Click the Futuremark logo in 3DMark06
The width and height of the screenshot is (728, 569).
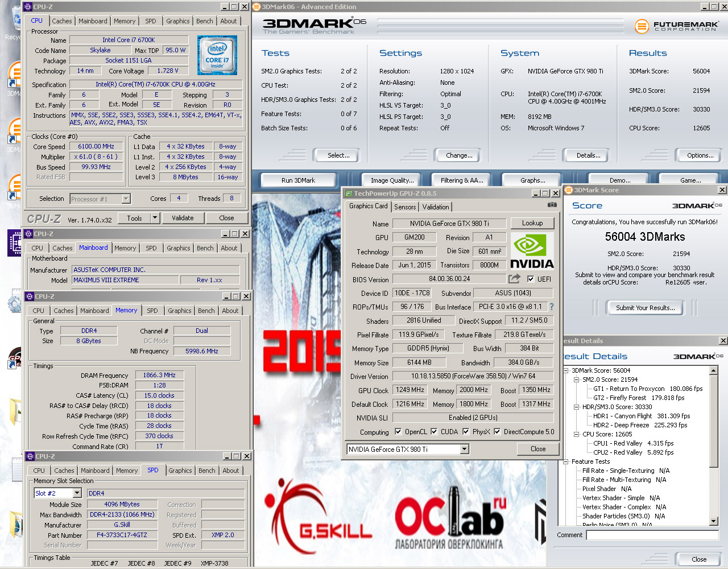click(677, 26)
